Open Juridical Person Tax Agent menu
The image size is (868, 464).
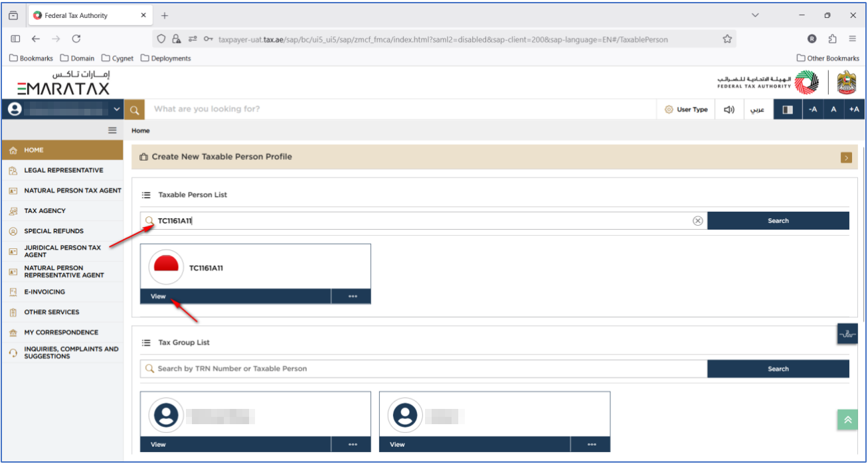[62, 251]
